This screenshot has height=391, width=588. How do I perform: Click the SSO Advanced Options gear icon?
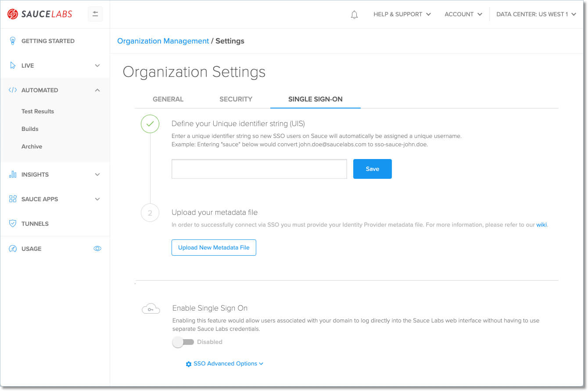189,364
